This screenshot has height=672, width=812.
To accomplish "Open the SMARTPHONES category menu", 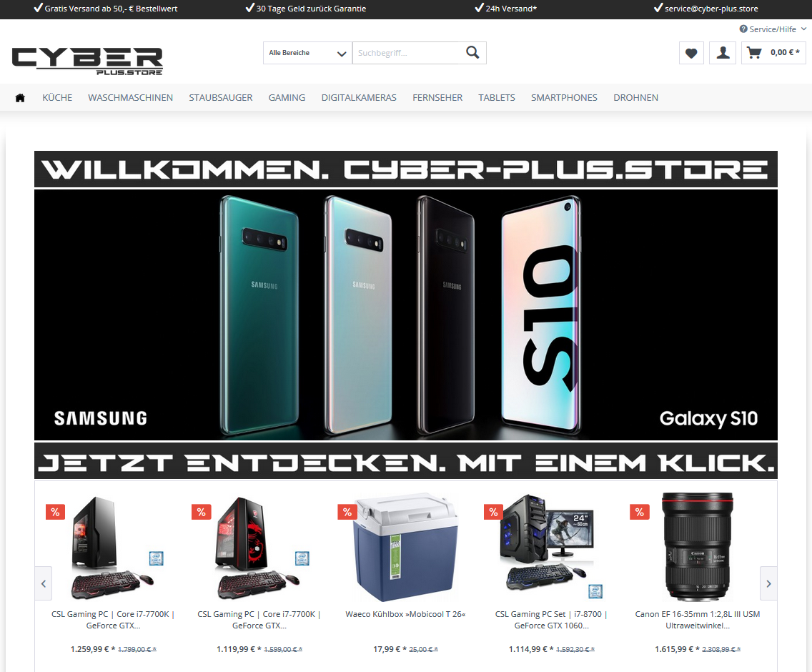I will click(564, 97).
